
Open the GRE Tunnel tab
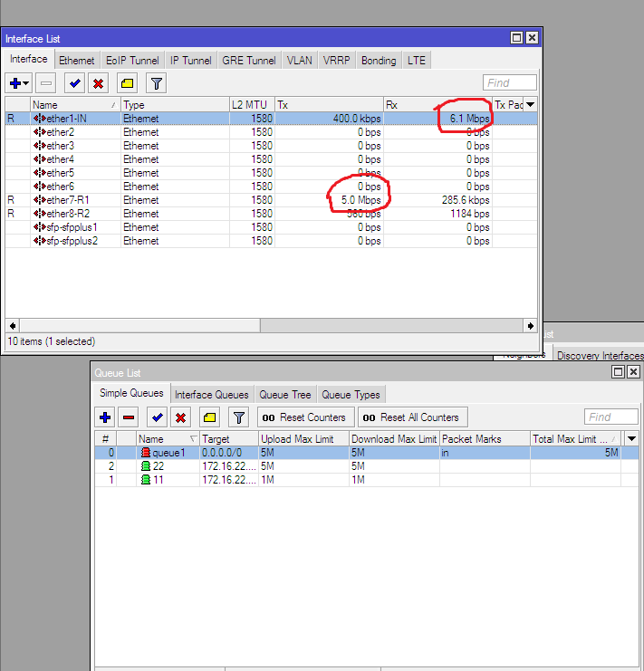point(248,61)
